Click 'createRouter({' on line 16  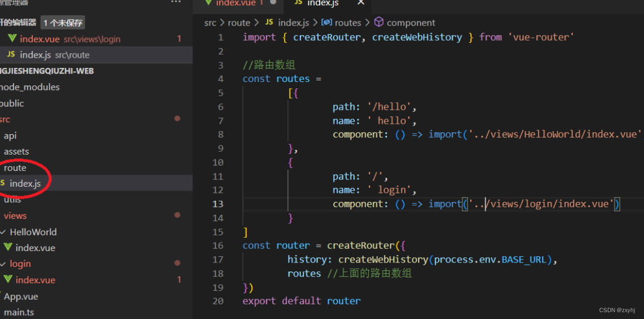pyautogui.click(x=366, y=245)
